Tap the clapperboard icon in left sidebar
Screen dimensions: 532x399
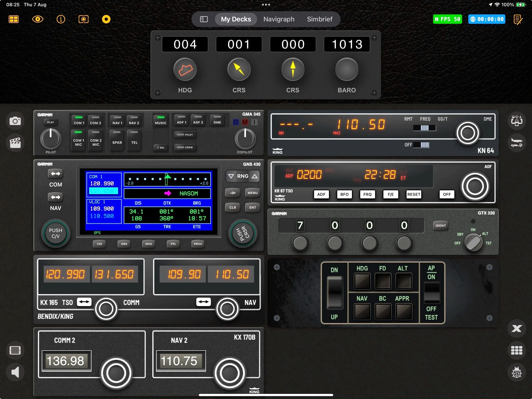click(x=15, y=143)
